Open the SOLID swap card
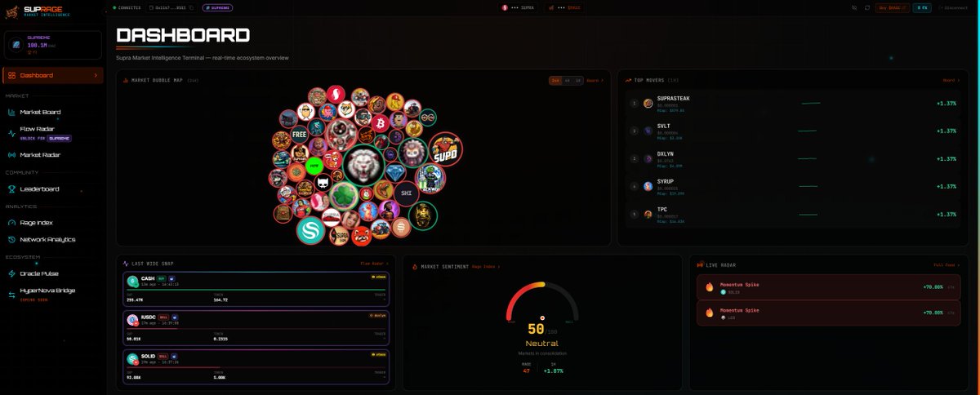 click(256, 367)
